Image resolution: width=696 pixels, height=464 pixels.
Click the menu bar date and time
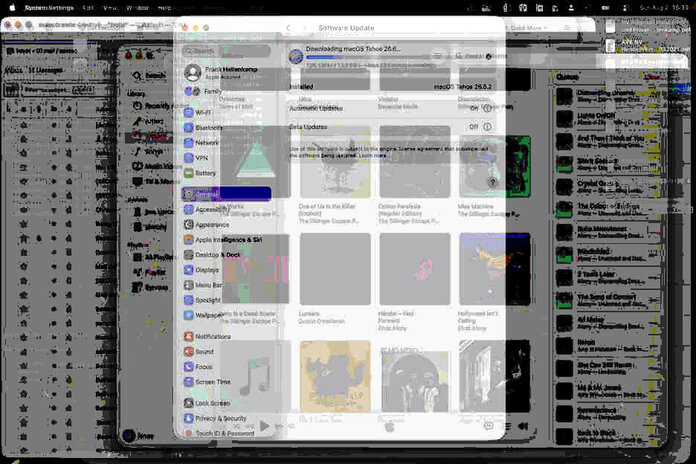pos(664,8)
